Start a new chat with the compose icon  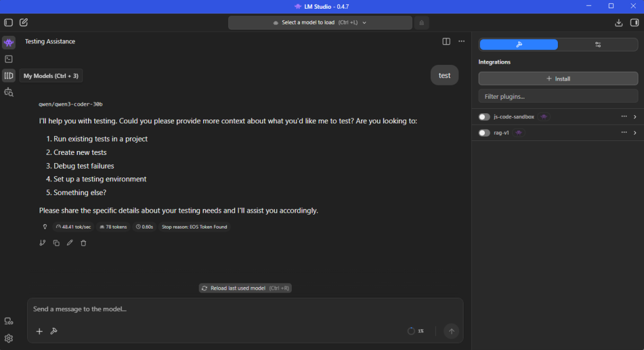[x=24, y=23]
